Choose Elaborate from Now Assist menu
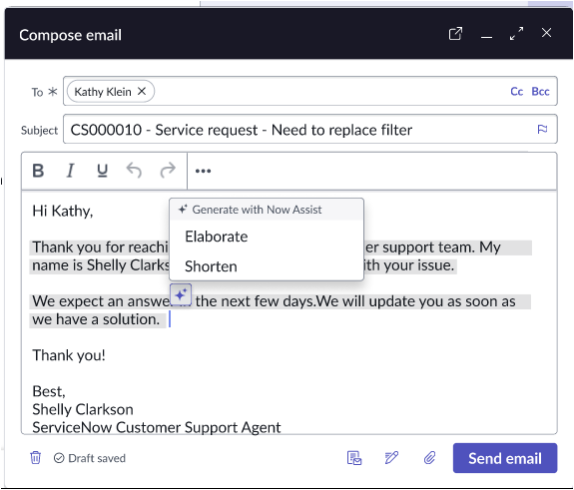This screenshot has width=574, height=490. [216, 237]
